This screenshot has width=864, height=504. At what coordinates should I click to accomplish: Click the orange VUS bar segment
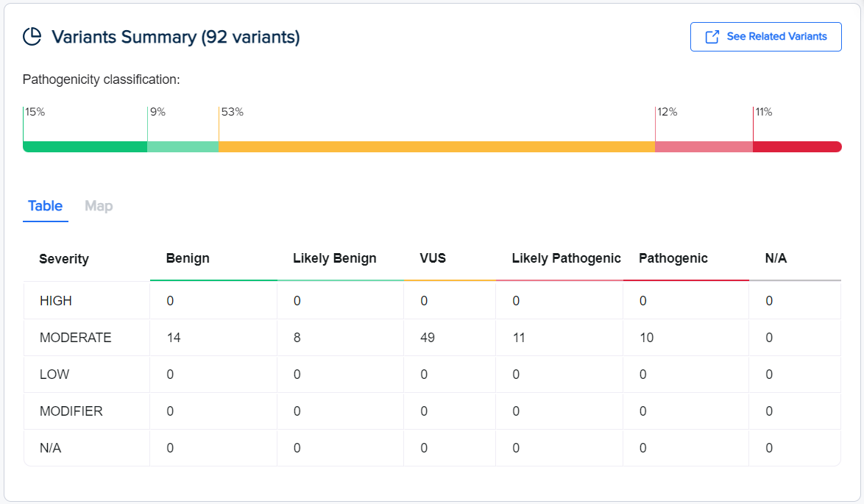(x=436, y=146)
